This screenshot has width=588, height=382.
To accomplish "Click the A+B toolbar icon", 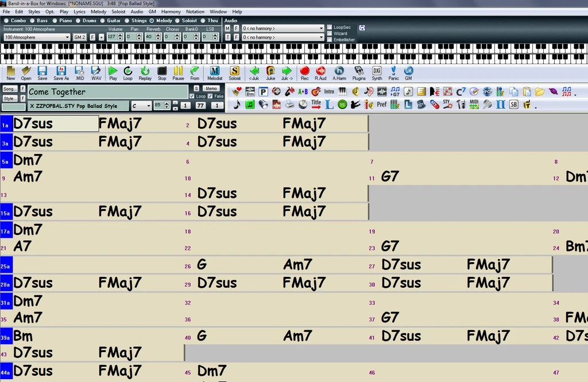I will pyautogui.click(x=303, y=91).
